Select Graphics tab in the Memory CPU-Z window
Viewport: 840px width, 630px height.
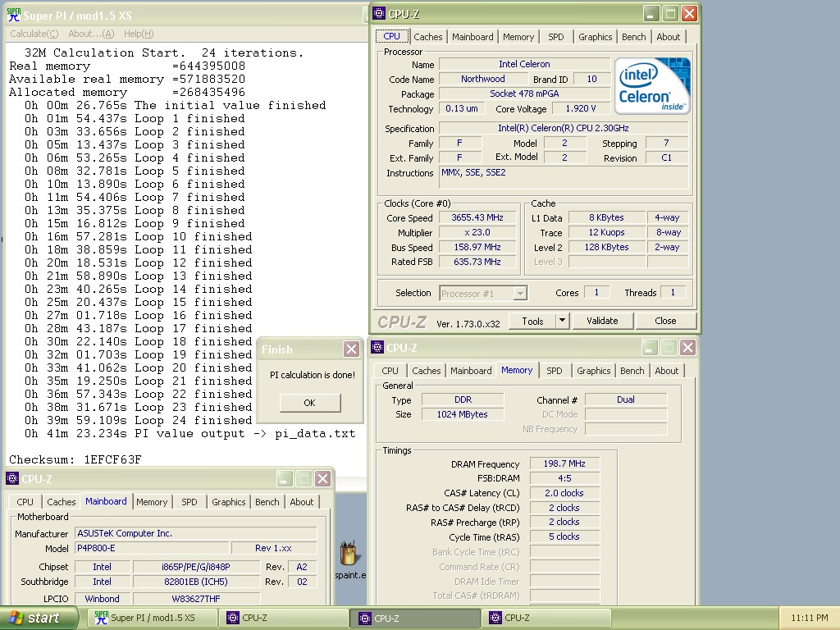(x=594, y=371)
